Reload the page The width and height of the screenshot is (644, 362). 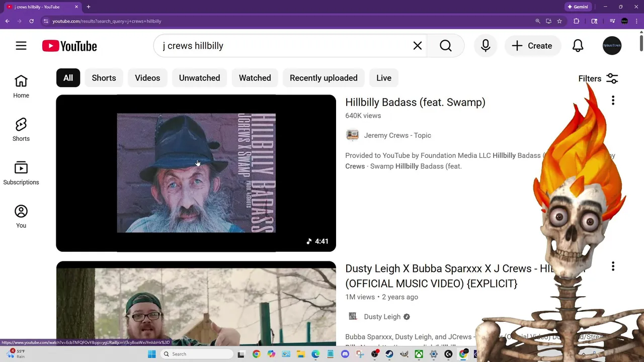point(31,21)
